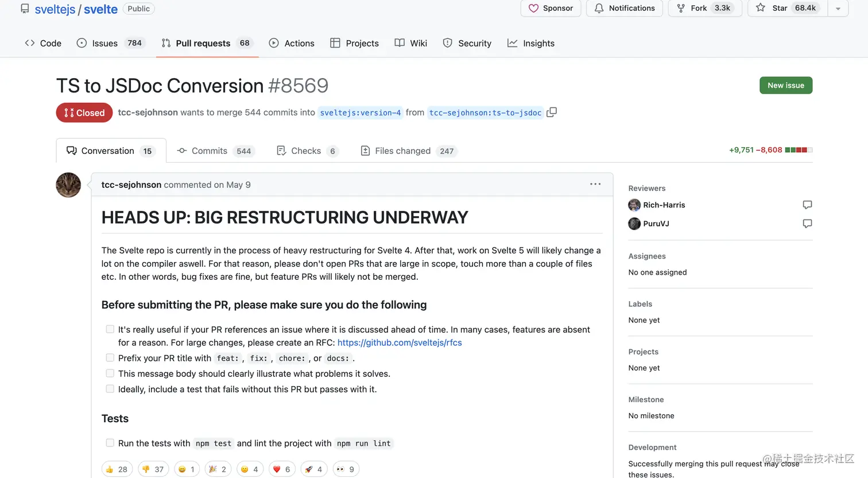Click the 'No milestone' text
The image size is (868, 478).
click(x=651, y=415)
